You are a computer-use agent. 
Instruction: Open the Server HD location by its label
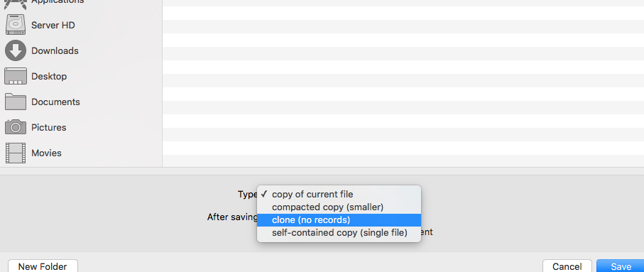pos(53,25)
